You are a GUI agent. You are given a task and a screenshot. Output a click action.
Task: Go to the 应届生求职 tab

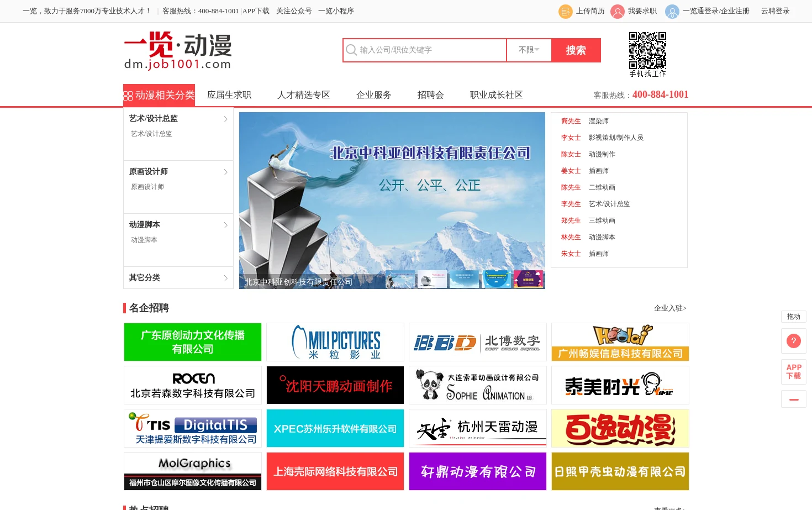click(x=229, y=95)
